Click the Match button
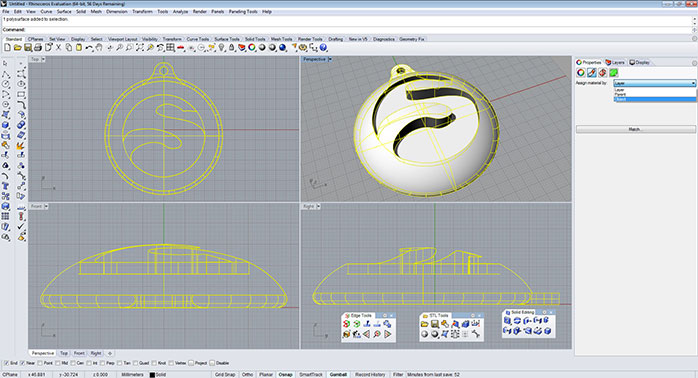Screen dimensions: 698x378 (635, 129)
